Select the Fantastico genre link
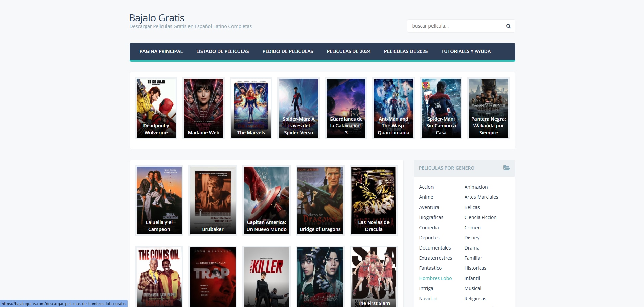 click(430, 268)
